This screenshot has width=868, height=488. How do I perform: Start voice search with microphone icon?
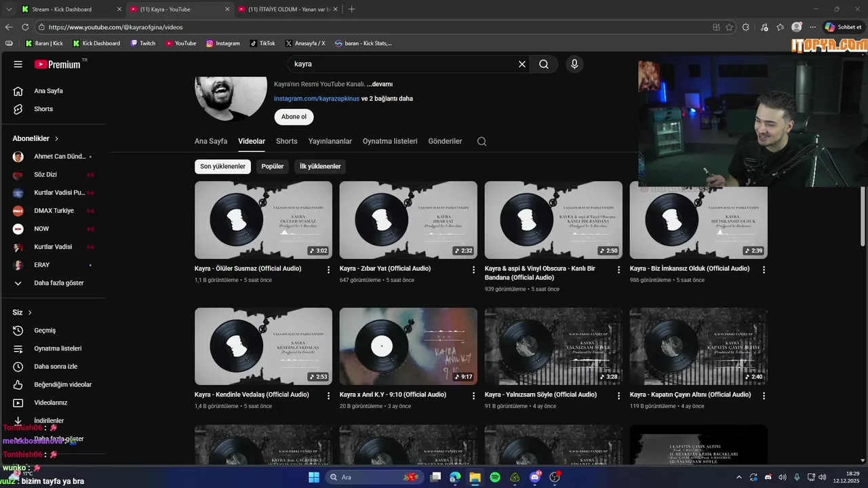click(574, 64)
